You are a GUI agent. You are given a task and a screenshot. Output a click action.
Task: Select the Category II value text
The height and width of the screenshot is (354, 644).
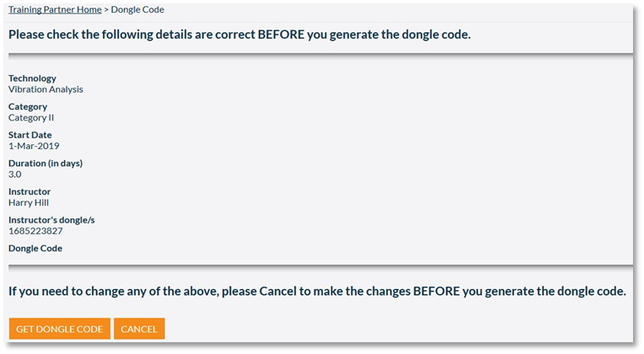pos(31,117)
